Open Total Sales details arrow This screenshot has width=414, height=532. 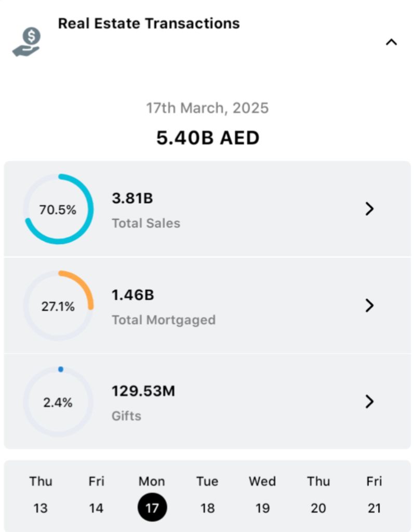369,209
